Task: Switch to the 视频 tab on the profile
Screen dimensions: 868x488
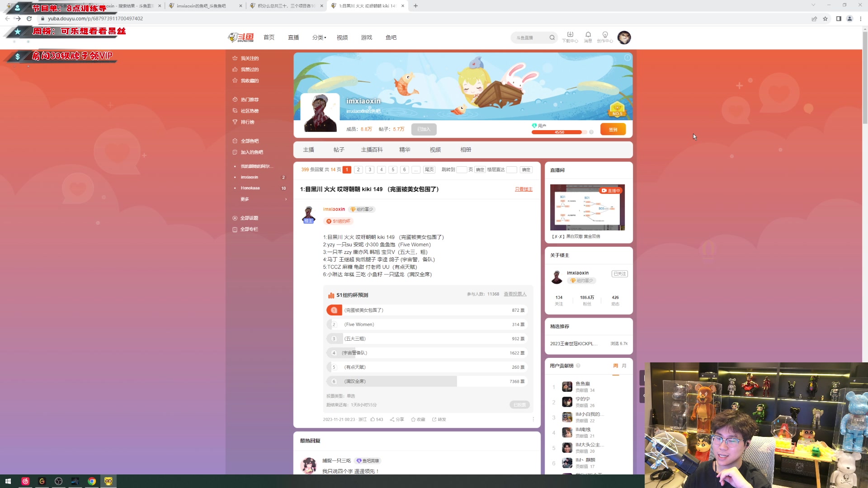Action: click(435, 150)
